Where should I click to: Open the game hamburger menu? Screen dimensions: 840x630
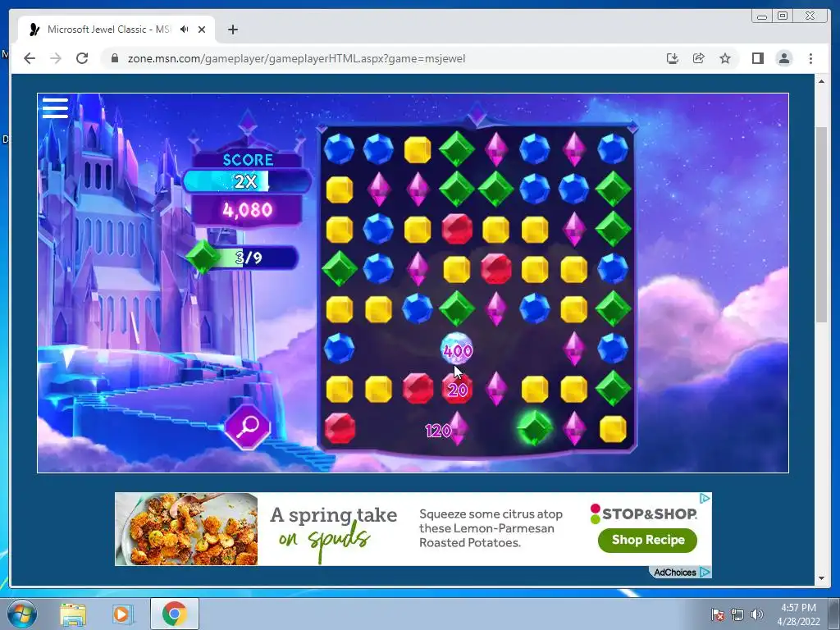click(x=55, y=107)
